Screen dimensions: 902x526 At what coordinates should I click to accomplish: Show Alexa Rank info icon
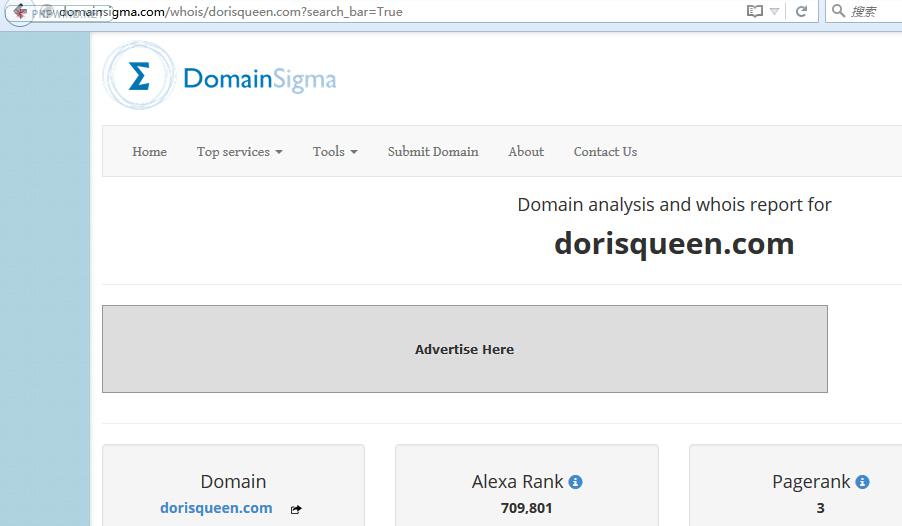pyautogui.click(x=575, y=482)
